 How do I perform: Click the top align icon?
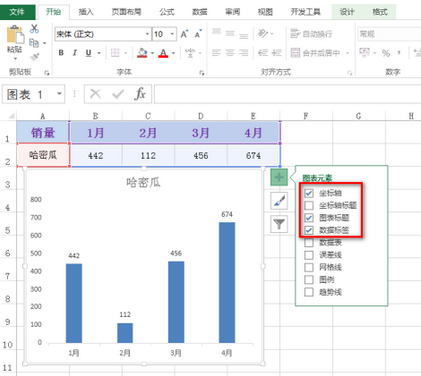(x=216, y=32)
